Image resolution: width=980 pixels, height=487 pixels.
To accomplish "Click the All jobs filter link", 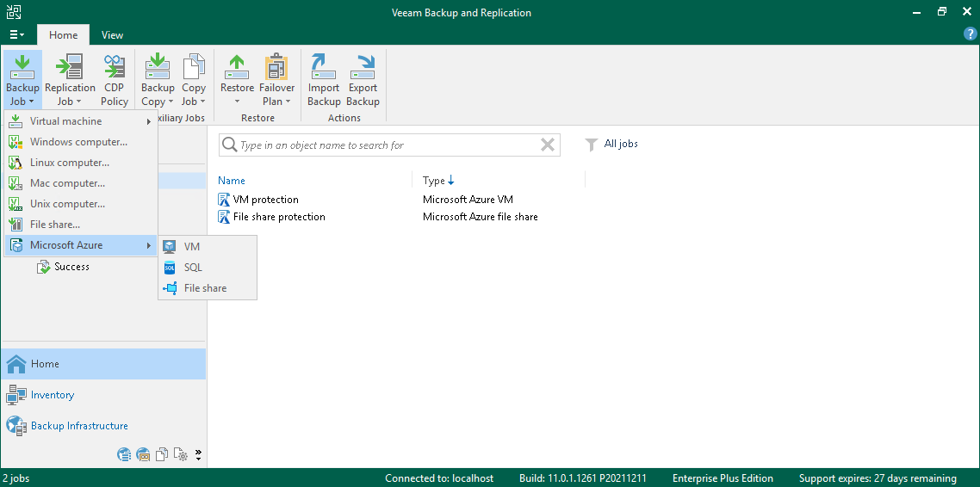I will pos(621,144).
